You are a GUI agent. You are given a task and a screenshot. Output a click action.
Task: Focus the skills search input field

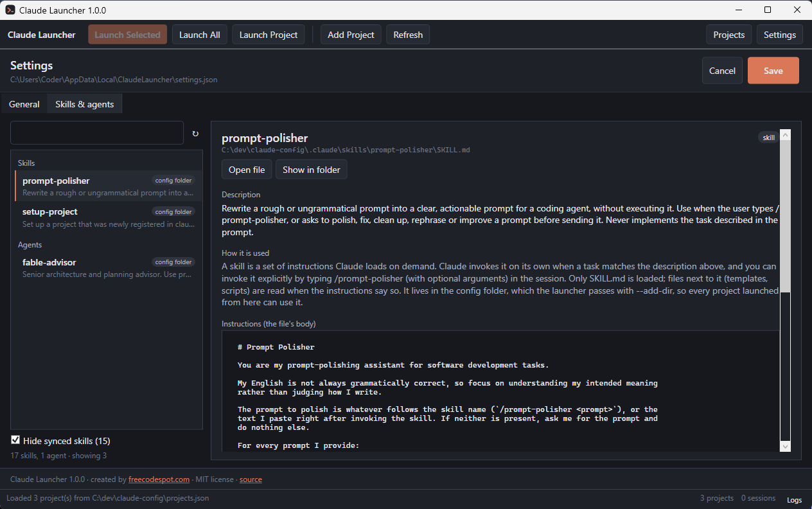click(97, 133)
